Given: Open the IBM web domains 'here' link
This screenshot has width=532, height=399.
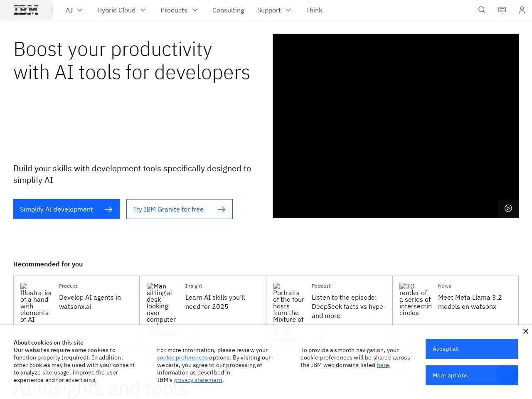Looking at the screenshot, I should click(383, 365).
